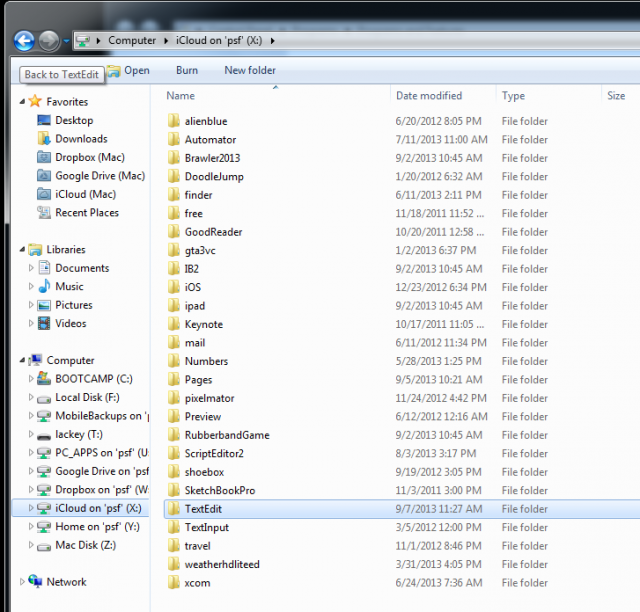Screen dimensions: 640x612
Task: Click the Local Disk (F:) drive icon
Action: coord(44,398)
